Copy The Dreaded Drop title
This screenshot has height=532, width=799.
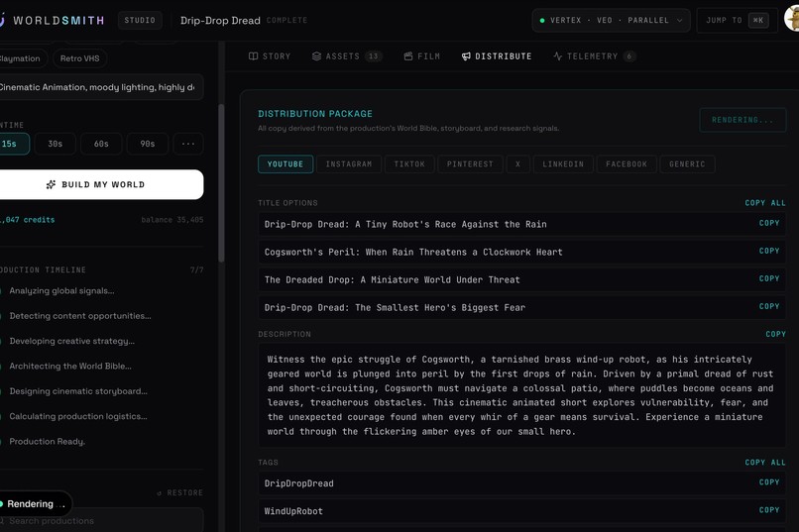(769, 278)
